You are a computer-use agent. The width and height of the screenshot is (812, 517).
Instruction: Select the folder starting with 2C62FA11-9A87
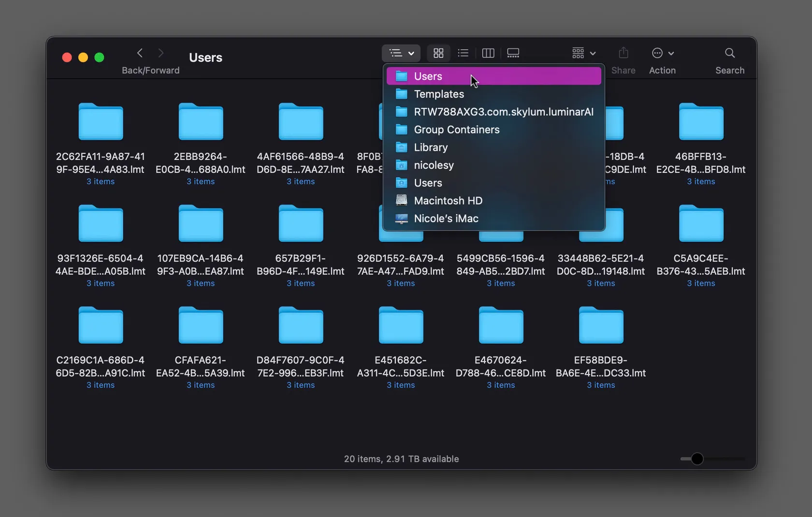(101, 122)
